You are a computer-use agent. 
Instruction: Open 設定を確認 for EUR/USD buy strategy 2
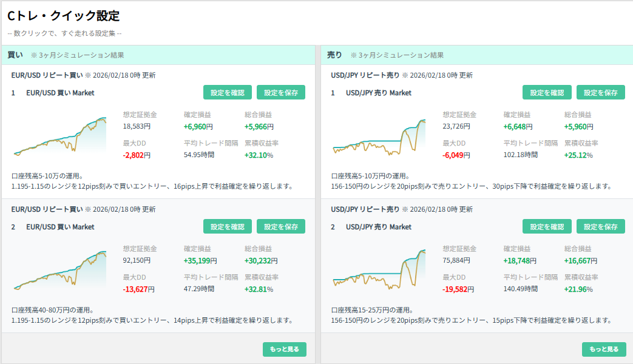coord(228,226)
